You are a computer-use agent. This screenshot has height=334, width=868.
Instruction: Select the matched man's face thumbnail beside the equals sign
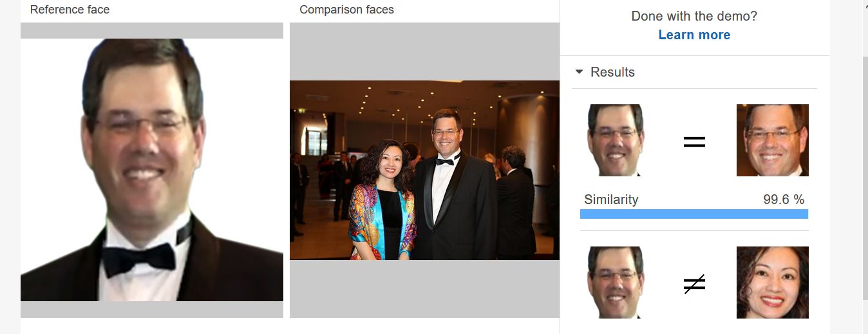pyautogui.click(x=773, y=140)
